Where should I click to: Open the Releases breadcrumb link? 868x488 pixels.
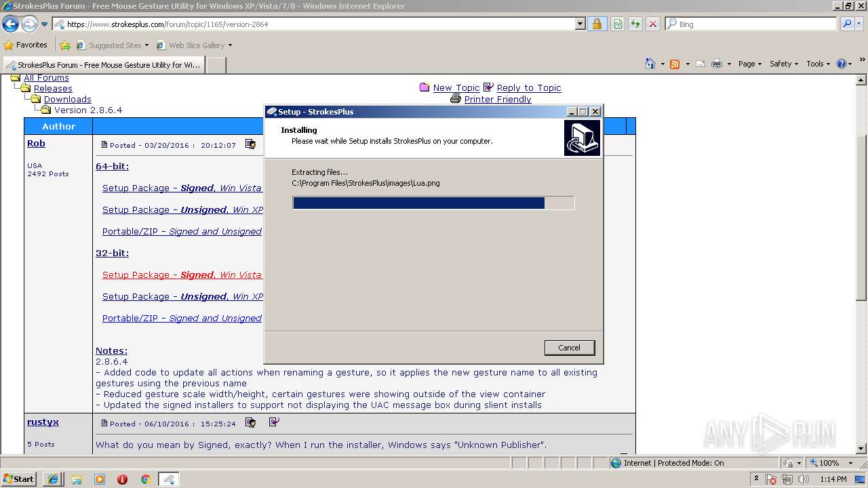pyautogui.click(x=53, y=88)
